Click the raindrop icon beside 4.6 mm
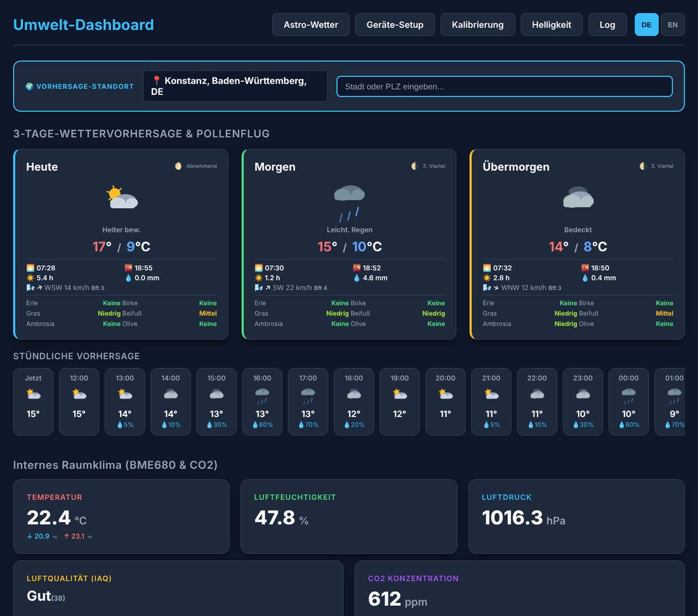This screenshot has height=616, width=698. point(357,278)
